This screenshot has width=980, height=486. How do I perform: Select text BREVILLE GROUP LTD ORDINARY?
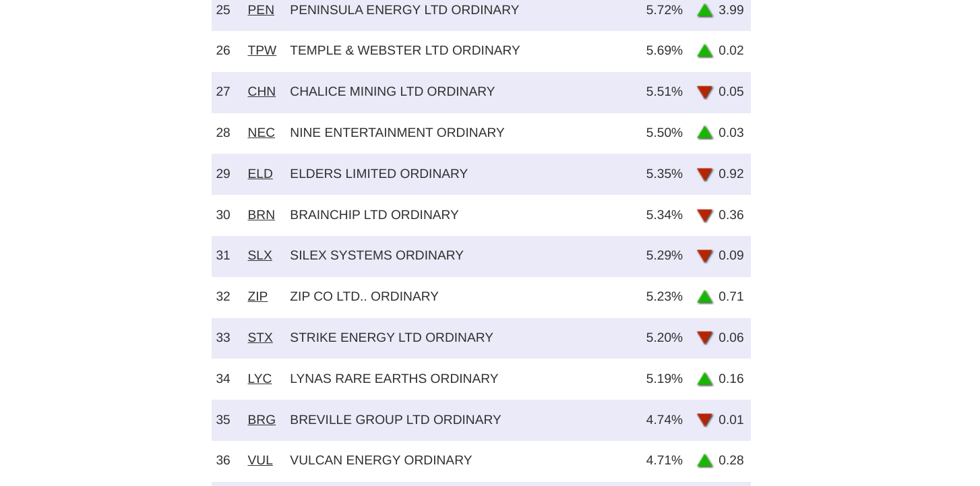tap(396, 420)
